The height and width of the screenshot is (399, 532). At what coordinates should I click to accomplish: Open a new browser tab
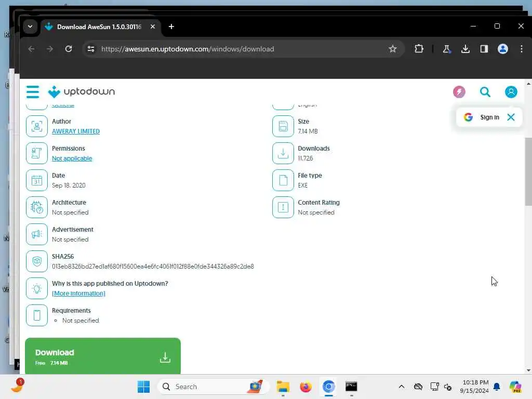click(171, 26)
